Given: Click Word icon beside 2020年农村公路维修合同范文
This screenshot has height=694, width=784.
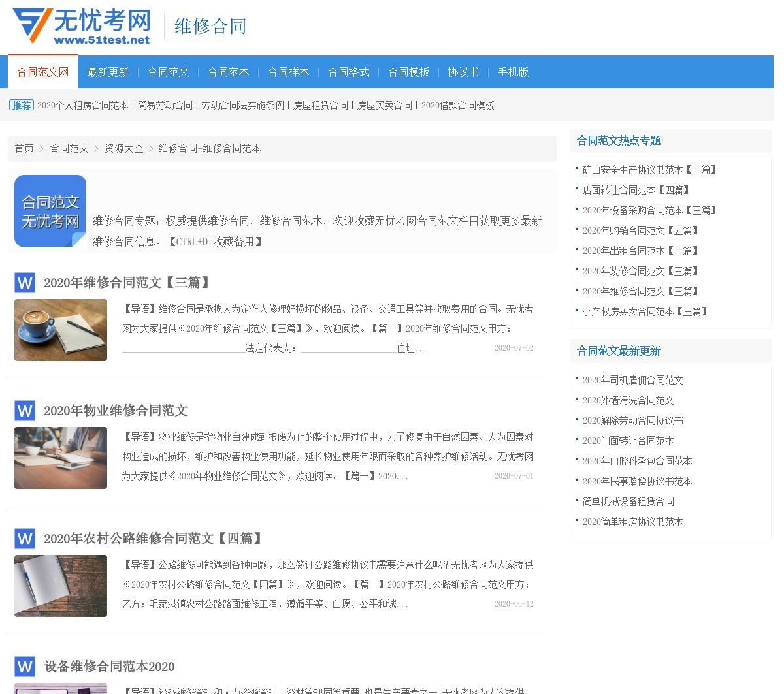Looking at the screenshot, I should (25, 539).
